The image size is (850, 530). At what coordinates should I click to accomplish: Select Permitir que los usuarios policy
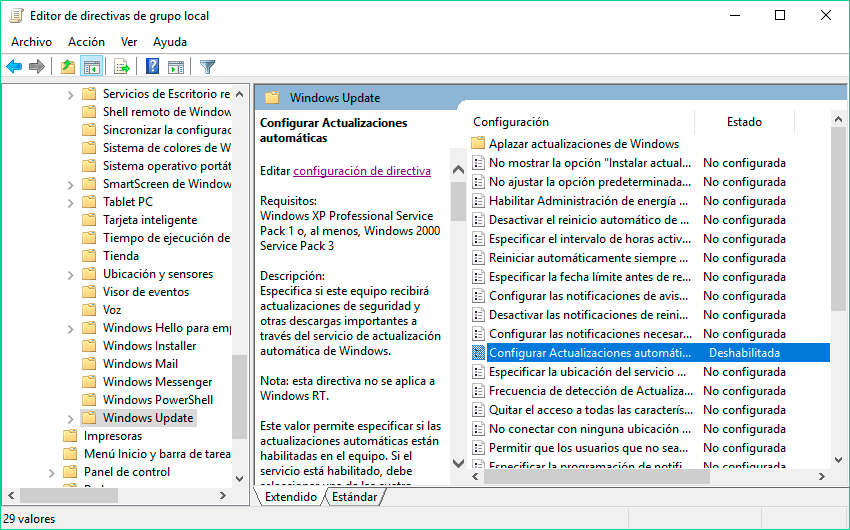pyautogui.click(x=588, y=448)
